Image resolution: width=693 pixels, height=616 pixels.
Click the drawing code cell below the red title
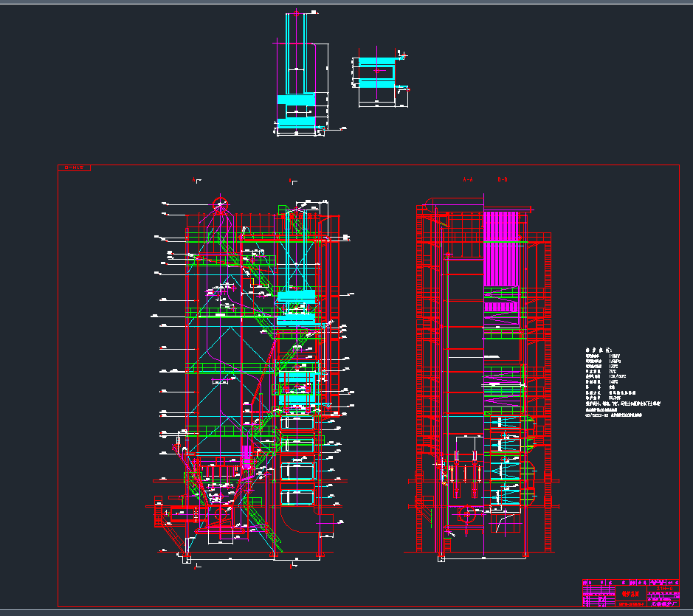631,604
